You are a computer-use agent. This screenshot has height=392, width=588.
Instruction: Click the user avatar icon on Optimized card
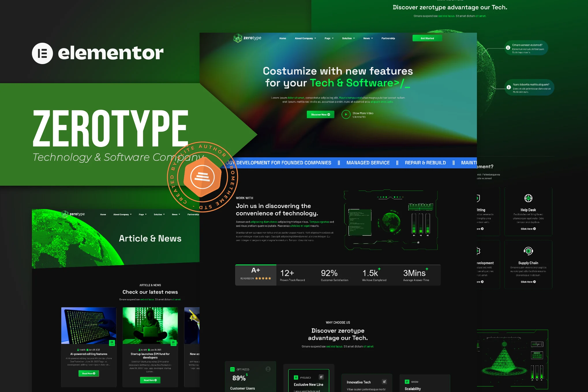click(x=268, y=369)
